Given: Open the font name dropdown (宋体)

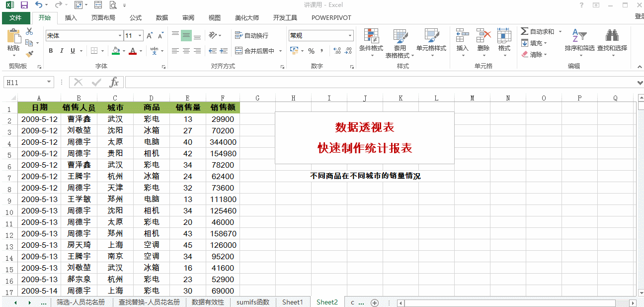Looking at the screenshot, I should pyautogui.click(x=120, y=36).
